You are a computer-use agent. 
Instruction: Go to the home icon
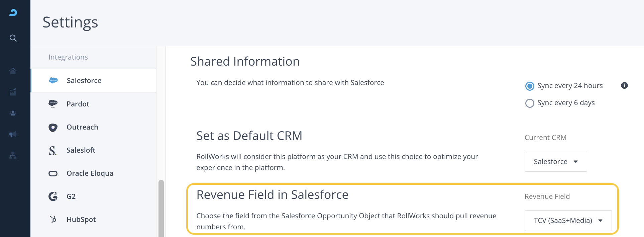pyautogui.click(x=13, y=71)
